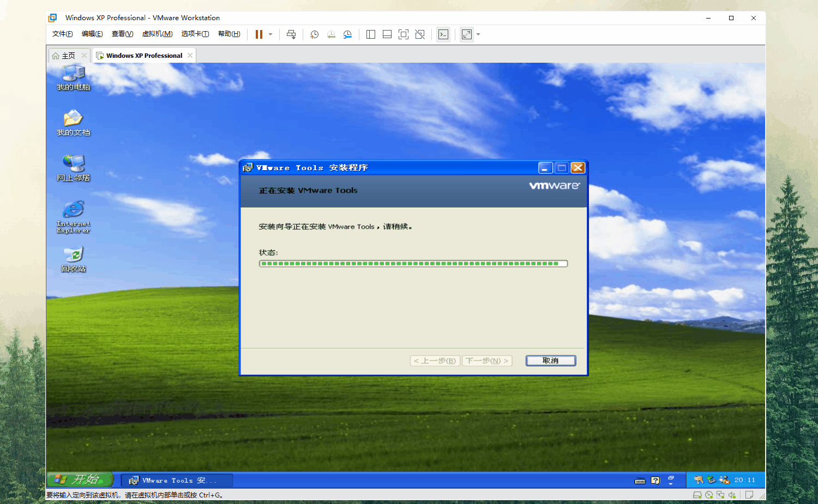Click the Unity mode toolbar icon

point(420,34)
